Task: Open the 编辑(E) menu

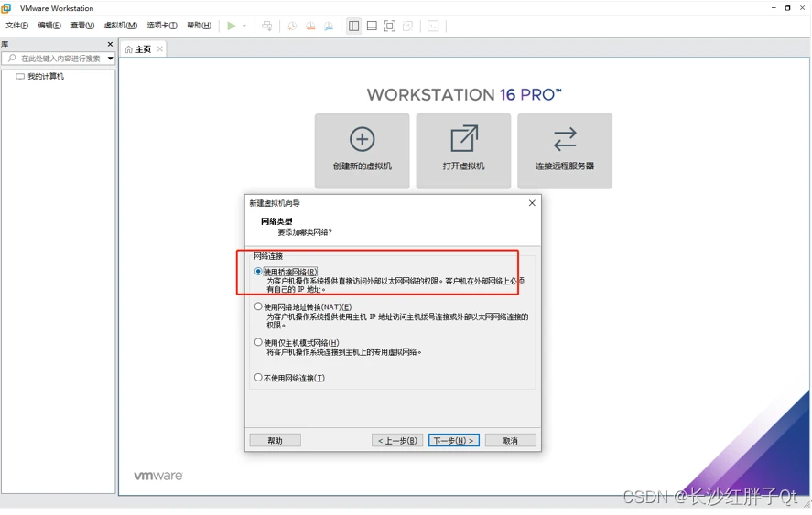Action: click(x=49, y=26)
